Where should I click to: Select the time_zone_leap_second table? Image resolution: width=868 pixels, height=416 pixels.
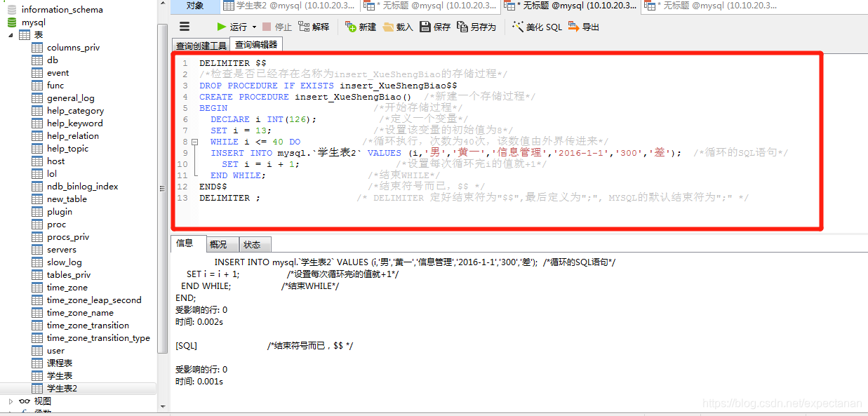point(94,300)
